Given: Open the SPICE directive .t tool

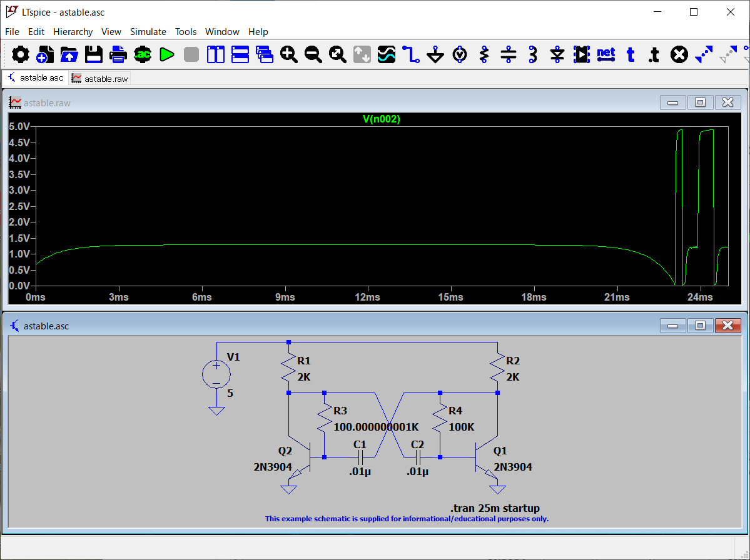Looking at the screenshot, I should (x=654, y=55).
